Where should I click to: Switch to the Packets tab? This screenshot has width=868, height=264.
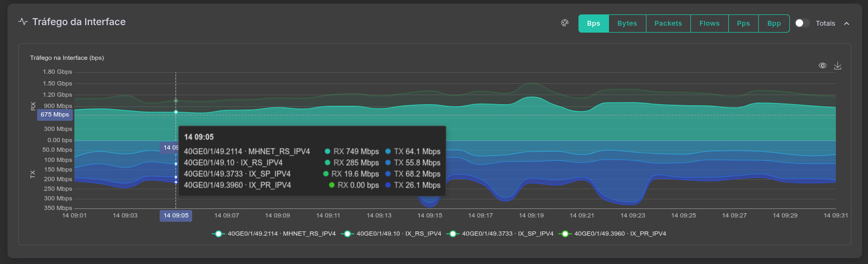coord(668,24)
